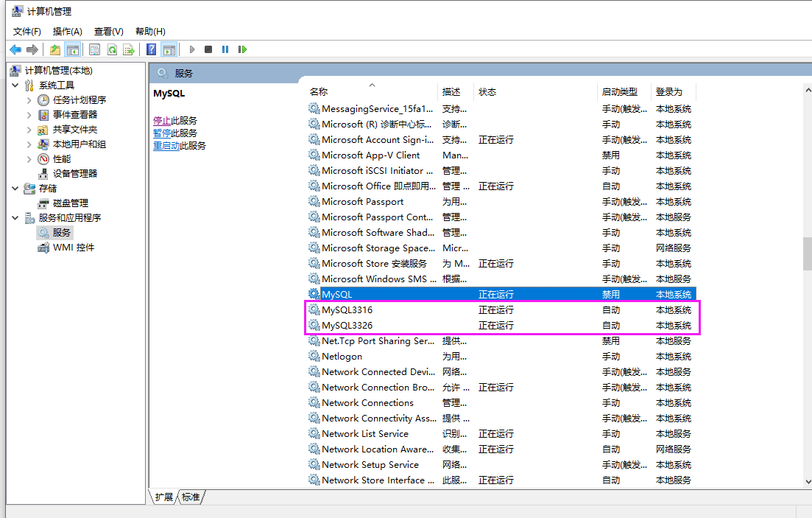Open 设备管理器 in the tree
The width and height of the screenshot is (812, 518).
coord(75,174)
